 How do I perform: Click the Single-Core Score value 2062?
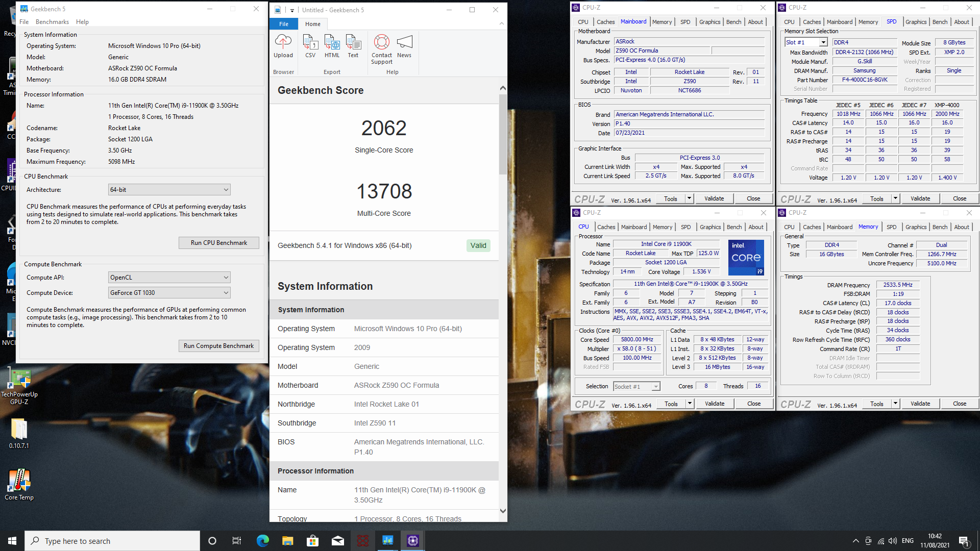[x=384, y=128]
